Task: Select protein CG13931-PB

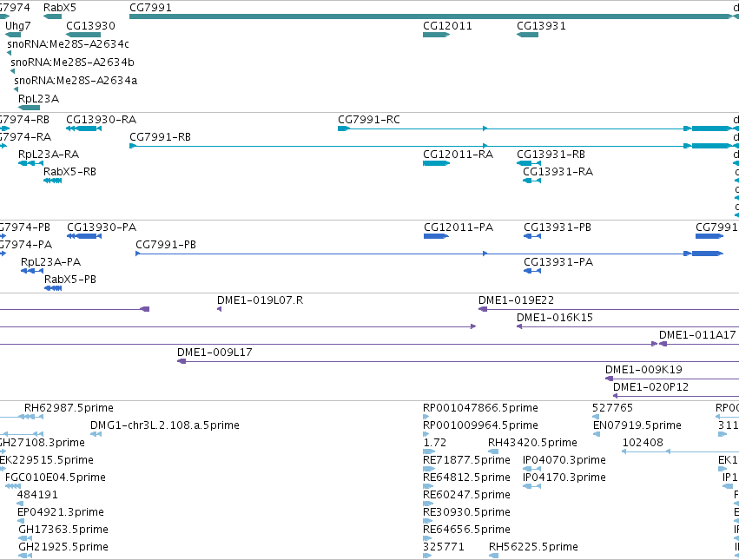Action: (x=532, y=236)
